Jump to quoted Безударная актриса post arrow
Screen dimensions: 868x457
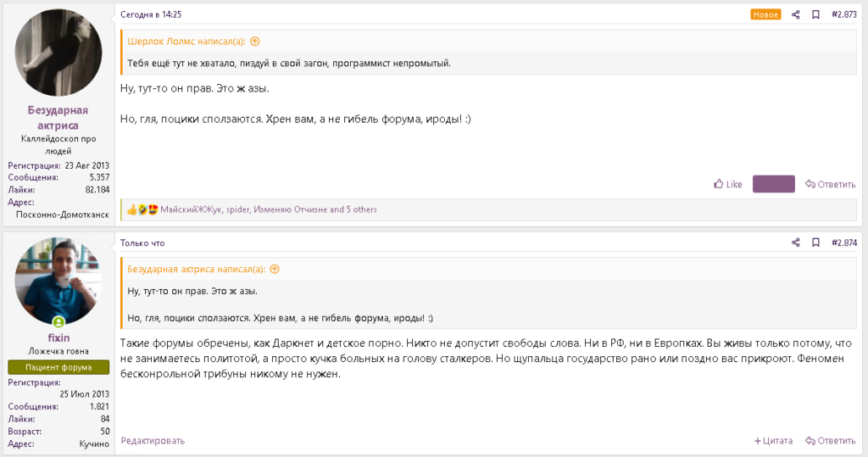pos(275,270)
